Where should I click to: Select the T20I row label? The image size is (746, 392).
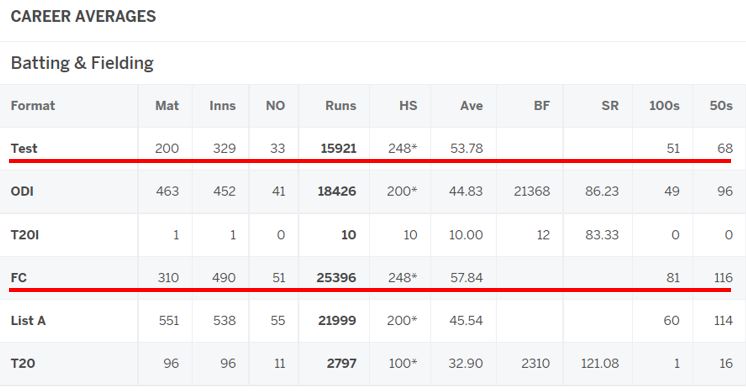click(x=25, y=235)
